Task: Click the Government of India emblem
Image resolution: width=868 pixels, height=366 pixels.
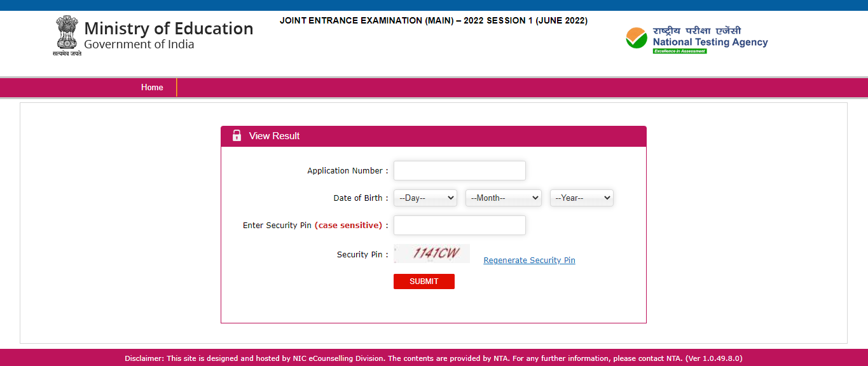Action: [67, 36]
